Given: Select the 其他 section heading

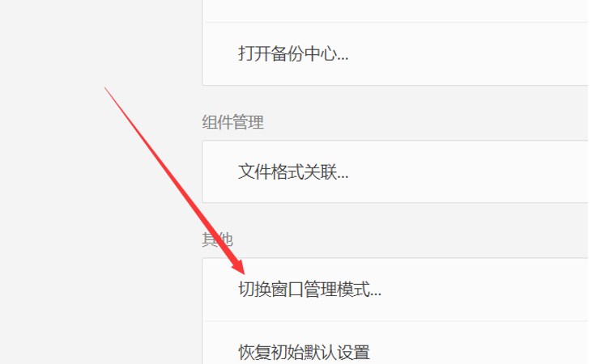Looking at the screenshot, I should [217, 239].
